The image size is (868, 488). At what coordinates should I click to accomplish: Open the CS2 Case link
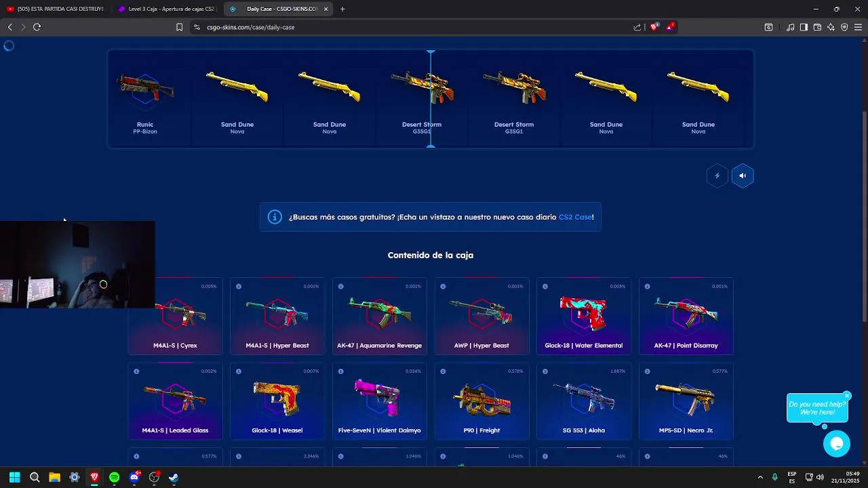pos(575,217)
